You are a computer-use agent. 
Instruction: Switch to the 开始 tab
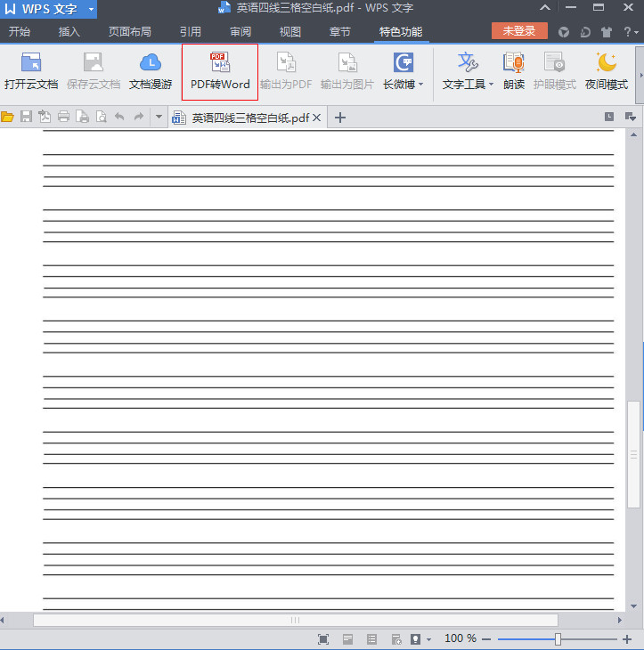[20, 32]
